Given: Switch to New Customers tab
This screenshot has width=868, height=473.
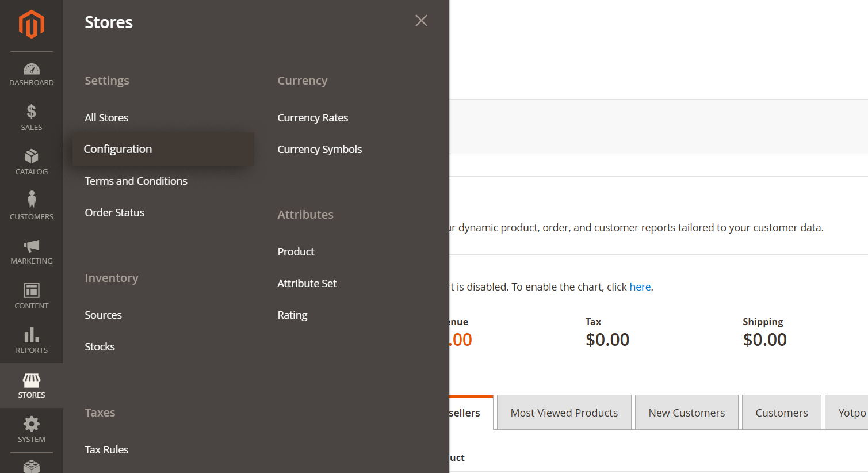Looking at the screenshot, I should [686, 413].
